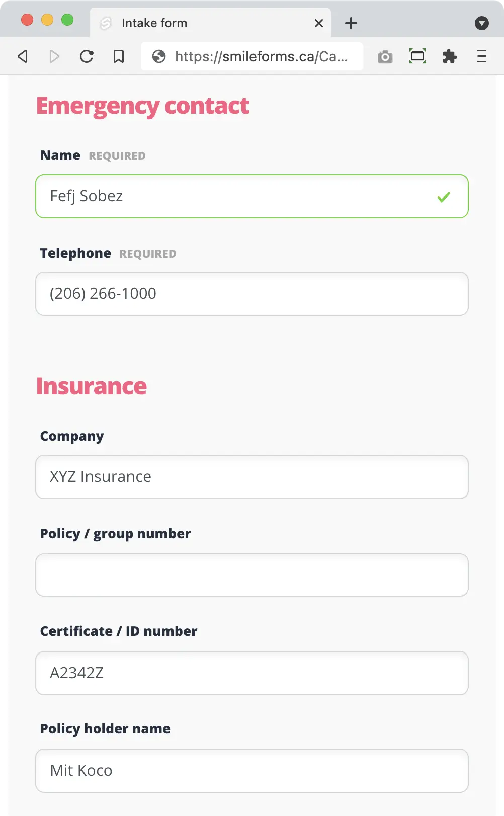Open the screenshot camera tool
Image resolution: width=504 pixels, height=816 pixels.
pyautogui.click(x=385, y=56)
